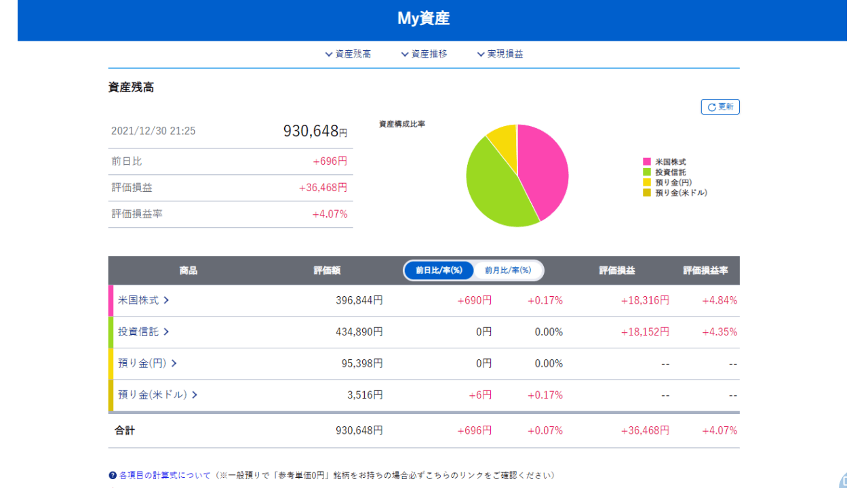Image resolution: width=868 pixels, height=488 pixels.
Task: Click the 前日比 value +696円 in summary
Action: pos(330,161)
